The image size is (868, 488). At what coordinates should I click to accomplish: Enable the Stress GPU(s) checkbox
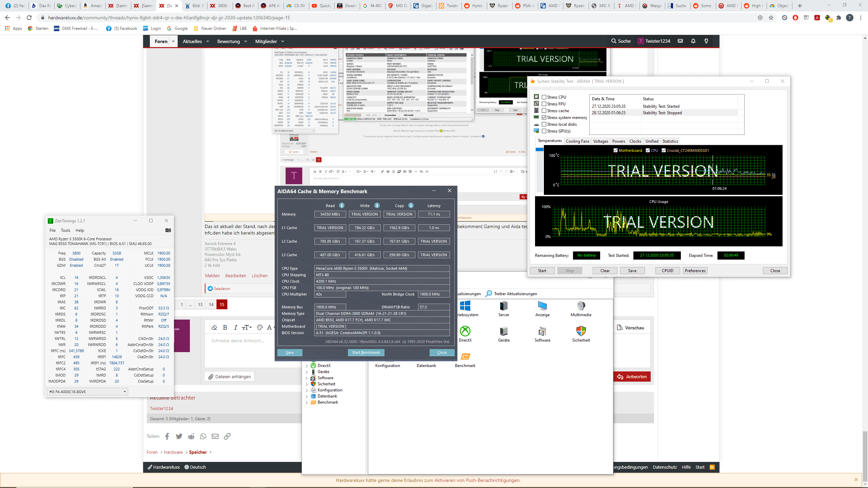point(544,131)
